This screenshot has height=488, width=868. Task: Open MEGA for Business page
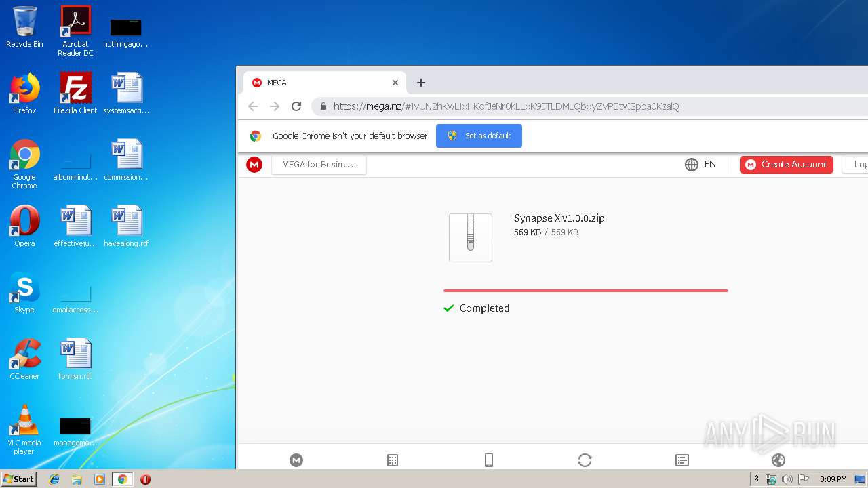(319, 165)
